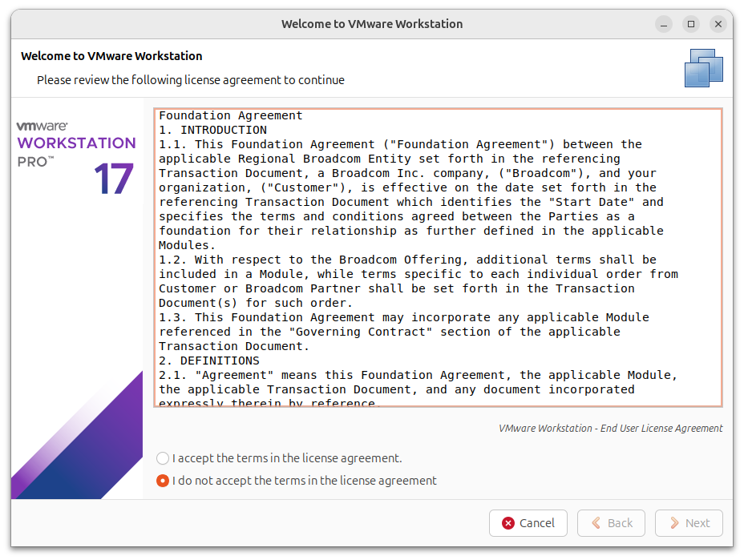This screenshot has height=560, width=744.
Task: Click the filled orange radio indicator
Action: (163, 481)
